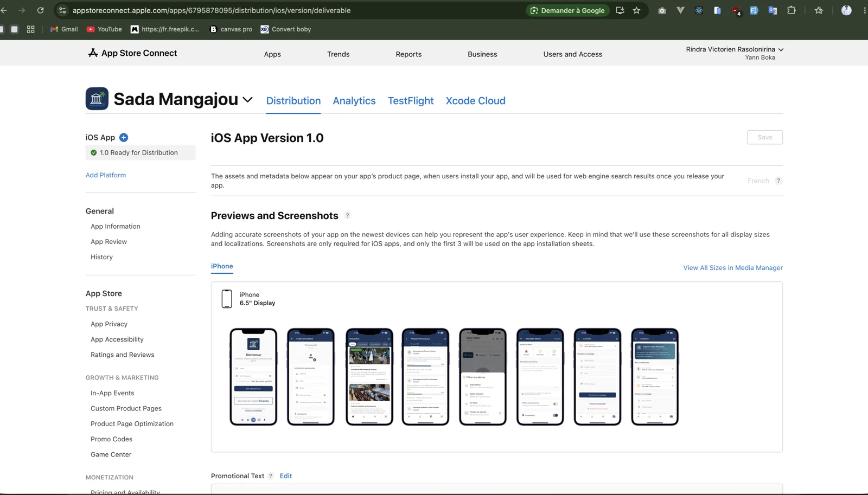Open the Promotional Text help icon
The image size is (868, 495).
pyautogui.click(x=271, y=476)
